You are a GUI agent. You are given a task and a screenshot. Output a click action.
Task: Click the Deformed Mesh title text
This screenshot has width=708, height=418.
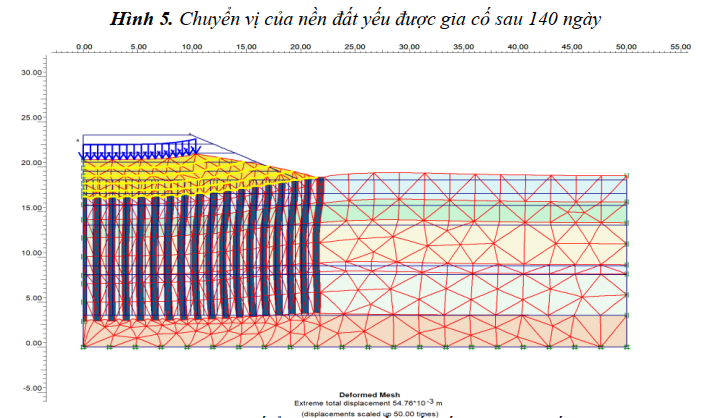pyautogui.click(x=354, y=395)
